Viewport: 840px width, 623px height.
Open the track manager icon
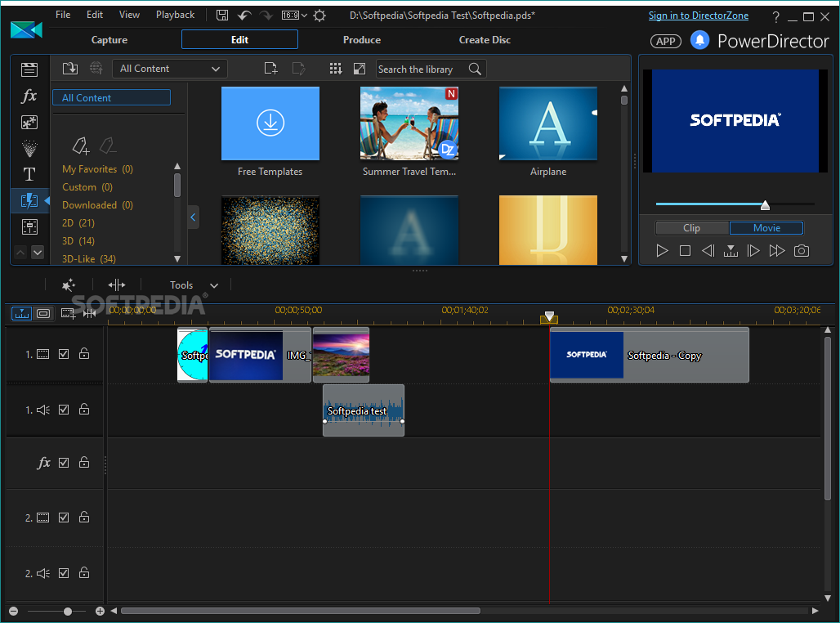pyautogui.click(x=68, y=313)
